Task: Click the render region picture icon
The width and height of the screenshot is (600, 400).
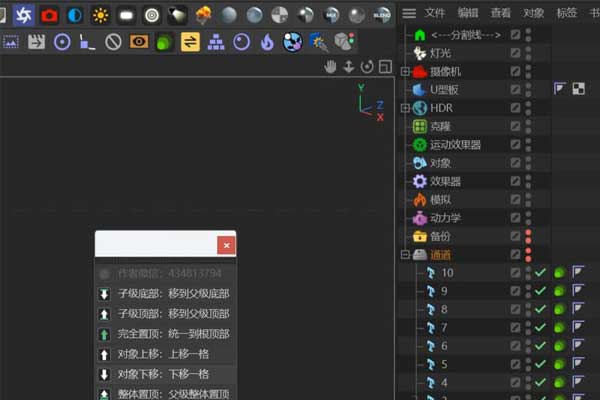Action: tap(11, 42)
